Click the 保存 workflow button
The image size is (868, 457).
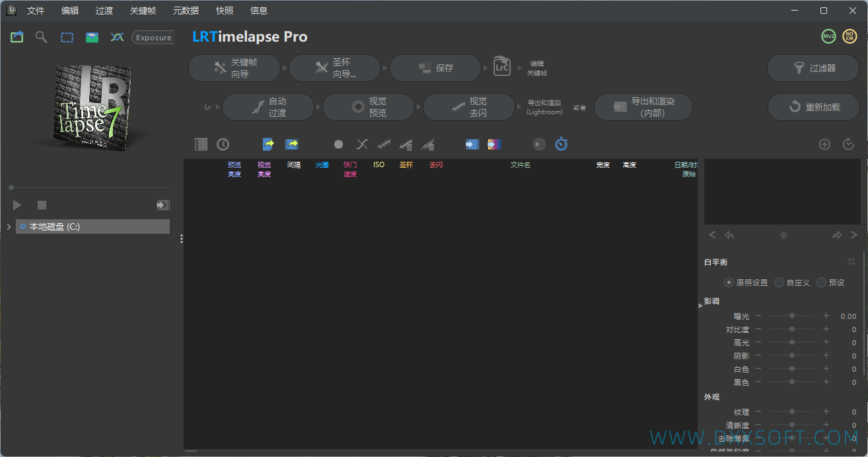pyautogui.click(x=435, y=68)
